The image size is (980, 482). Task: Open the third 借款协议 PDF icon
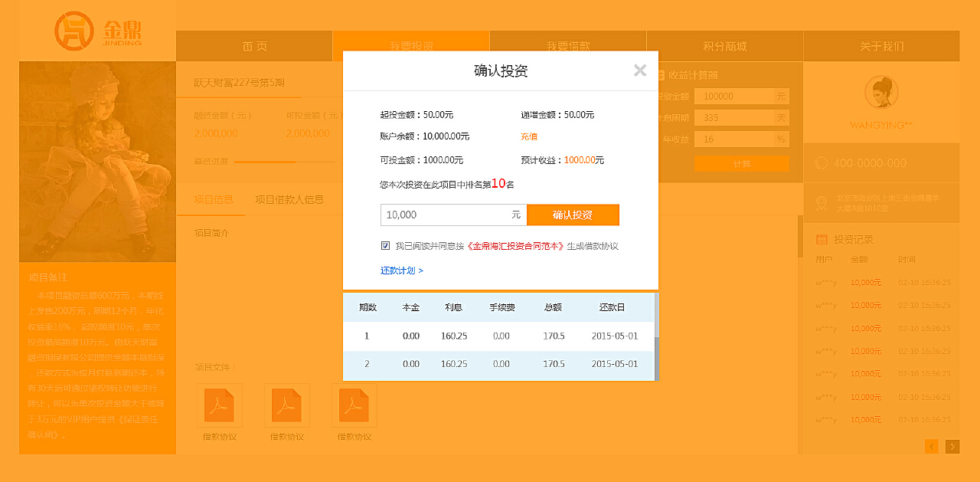click(x=354, y=405)
